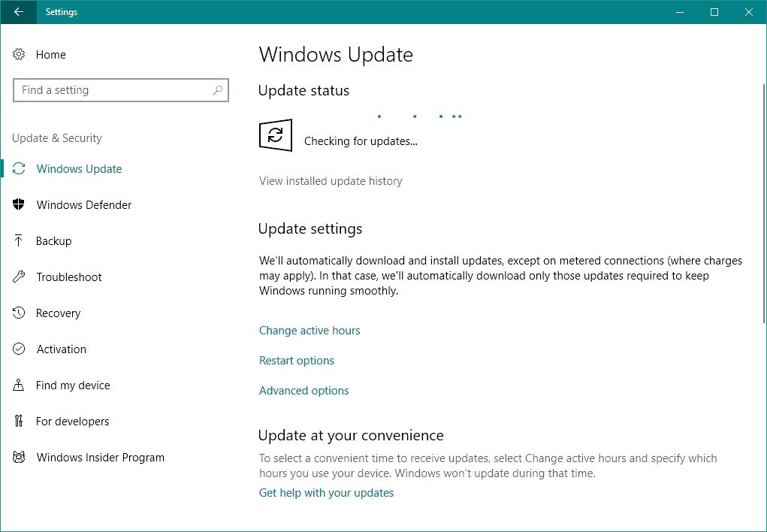Select Windows Update in the sidebar

coord(79,169)
